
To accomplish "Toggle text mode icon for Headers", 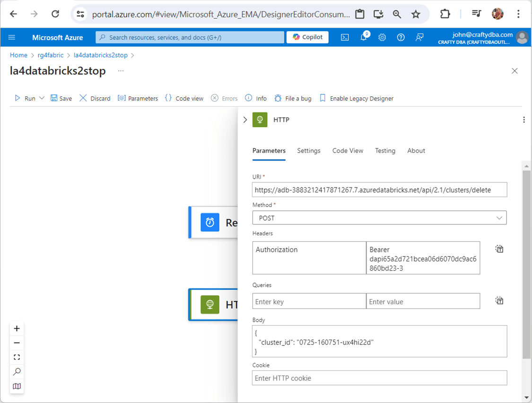I will coord(499,249).
